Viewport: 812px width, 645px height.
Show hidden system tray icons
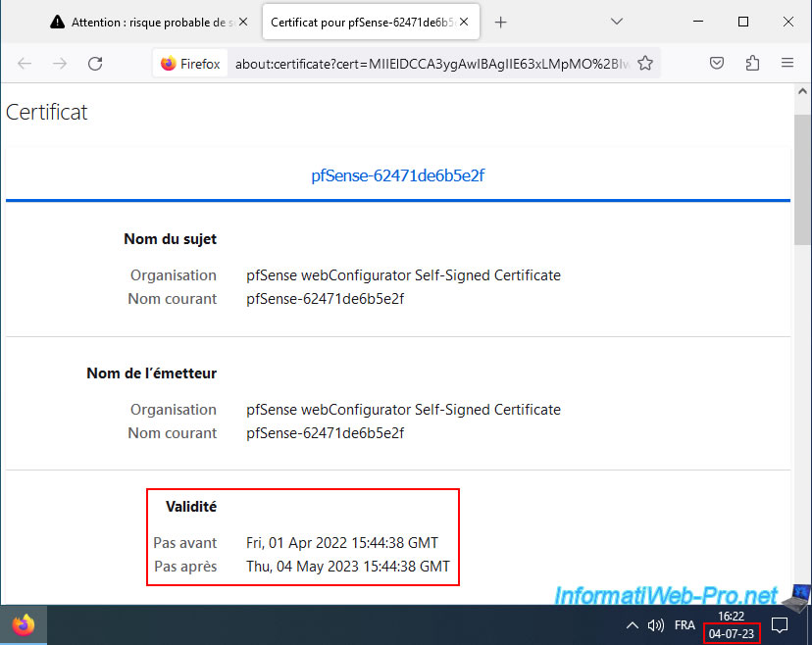pos(633,625)
